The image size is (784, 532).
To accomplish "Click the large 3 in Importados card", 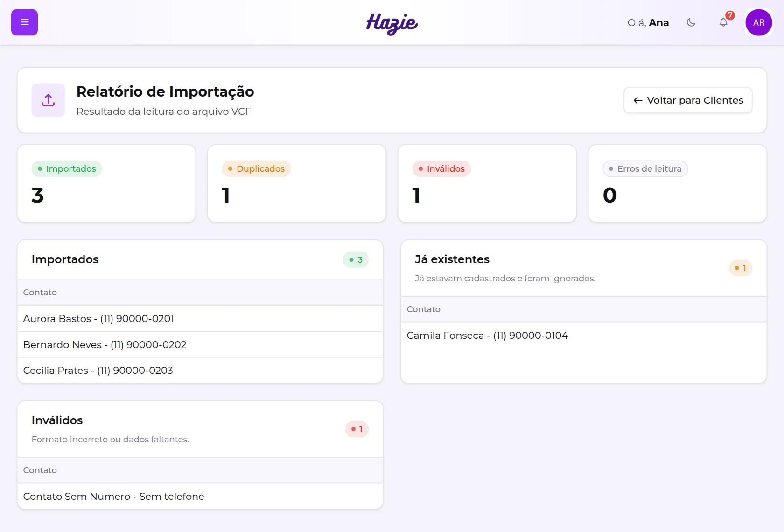I will [37, 195].
